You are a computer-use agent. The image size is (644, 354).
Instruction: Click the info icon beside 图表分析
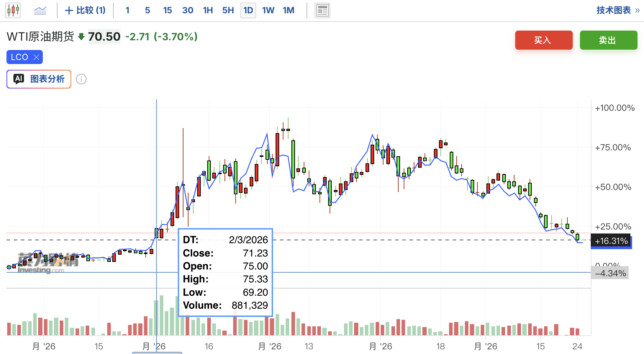click(81, 79)
